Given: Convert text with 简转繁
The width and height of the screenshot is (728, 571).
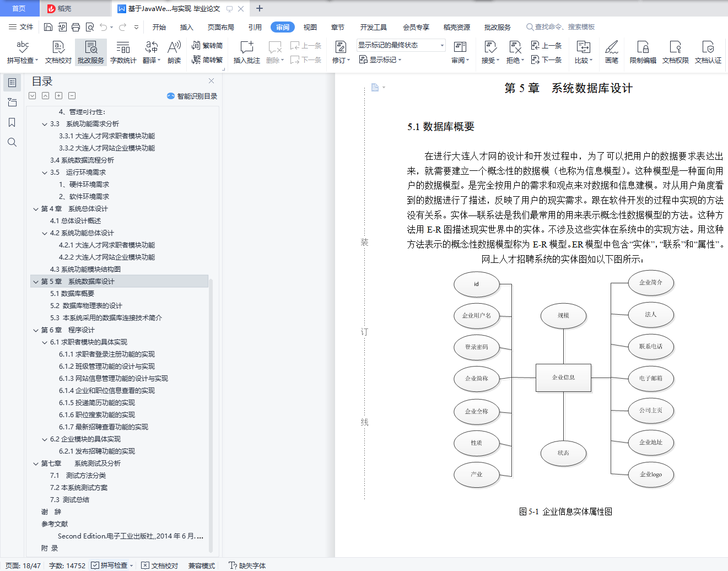Looking at the screenshot, I should point(207,60).
